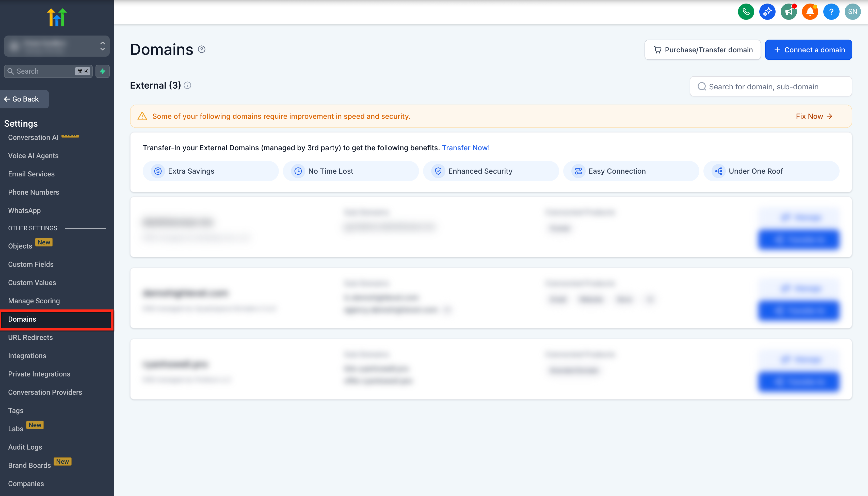Click the info icon beside External (3)

point(187,86)
